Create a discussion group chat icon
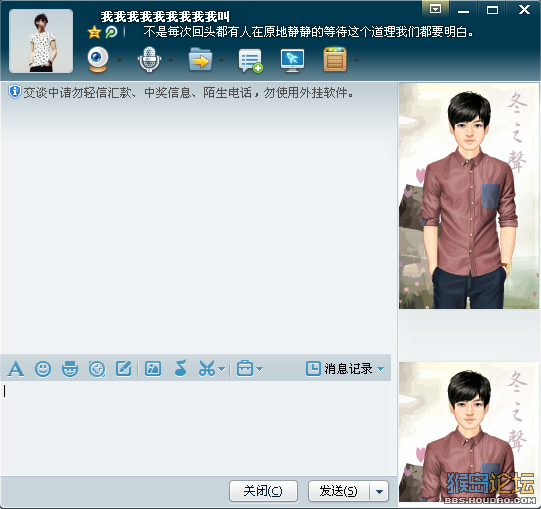 pyautogui.click(x=250, y=61)
